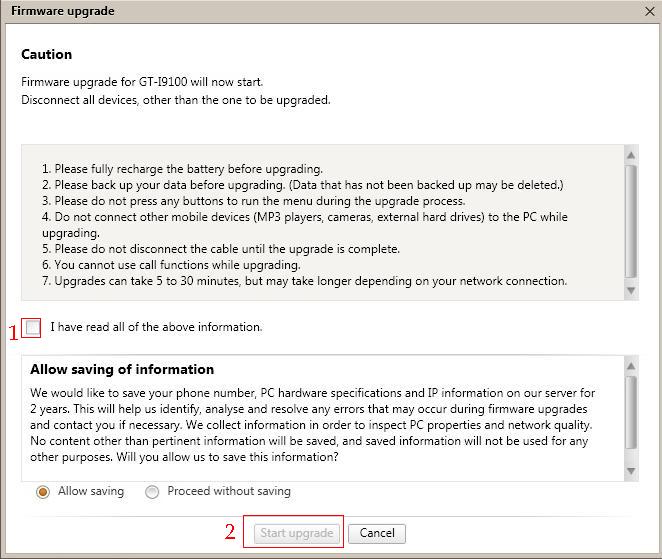Viewport: 662px width, 559px height.
Task: Check 'I have read all of the above information'
Action: point(33,328)
